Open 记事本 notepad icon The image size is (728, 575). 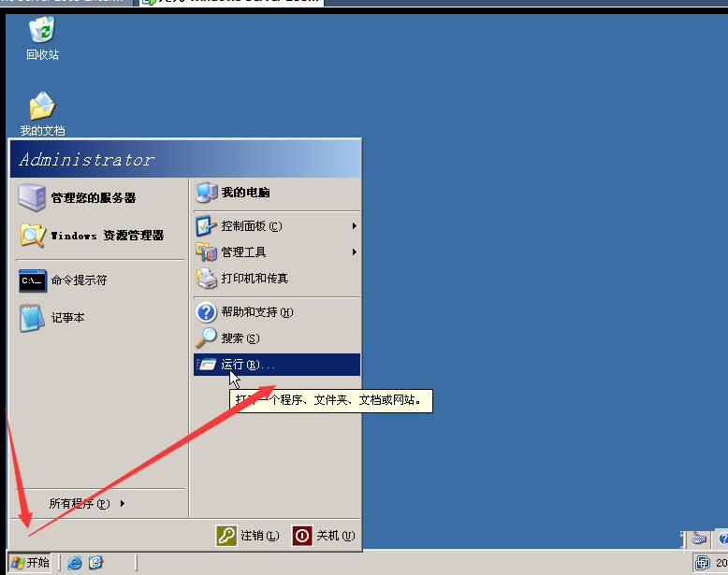click(x=32, y=318)
